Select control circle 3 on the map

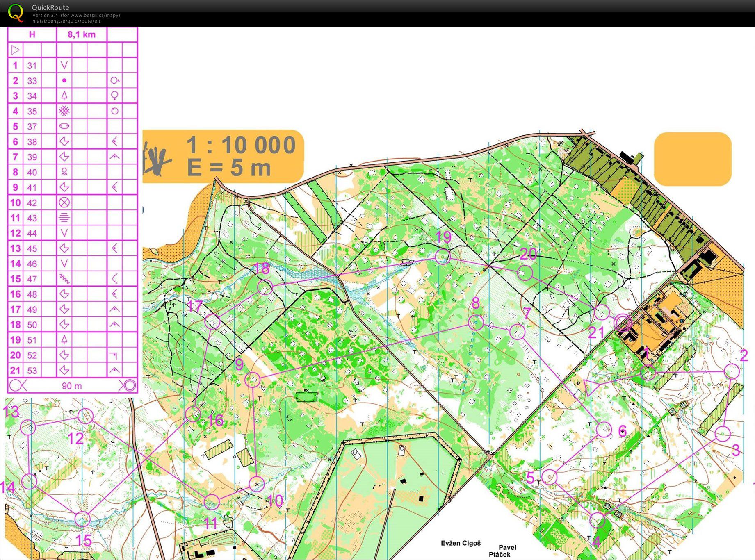point(723,433)
